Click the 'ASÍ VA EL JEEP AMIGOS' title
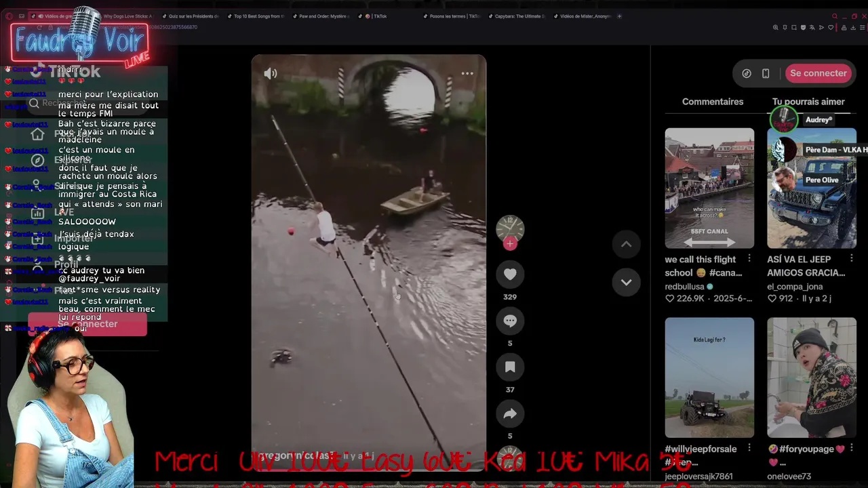Viewport: 868px width, 488px height. click(x=806, y=266)
